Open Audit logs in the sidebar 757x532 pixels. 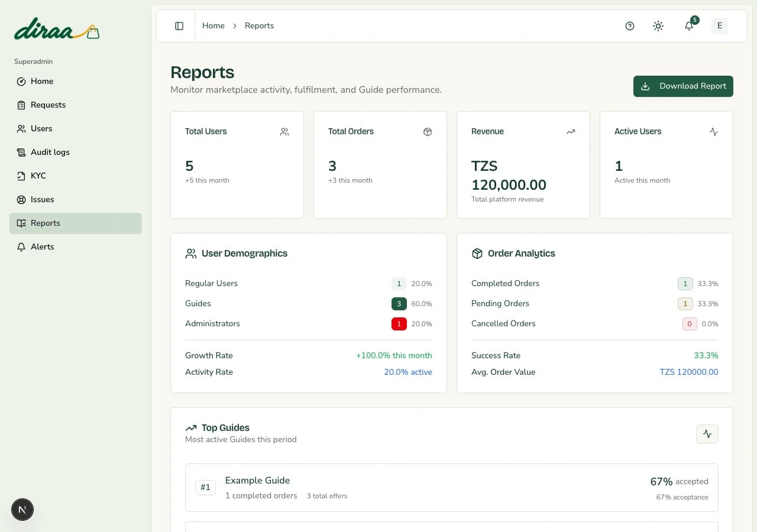pyautogui.click(x=76, y=153)
